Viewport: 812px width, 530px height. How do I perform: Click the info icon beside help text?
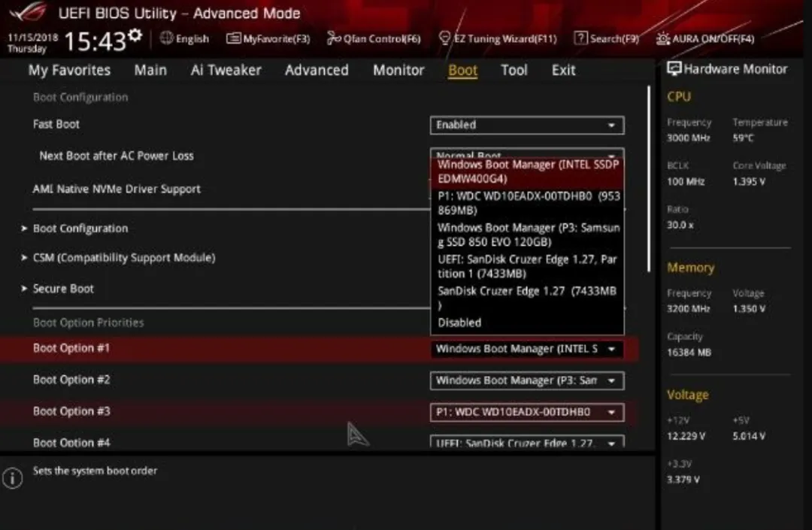point(13,477)
